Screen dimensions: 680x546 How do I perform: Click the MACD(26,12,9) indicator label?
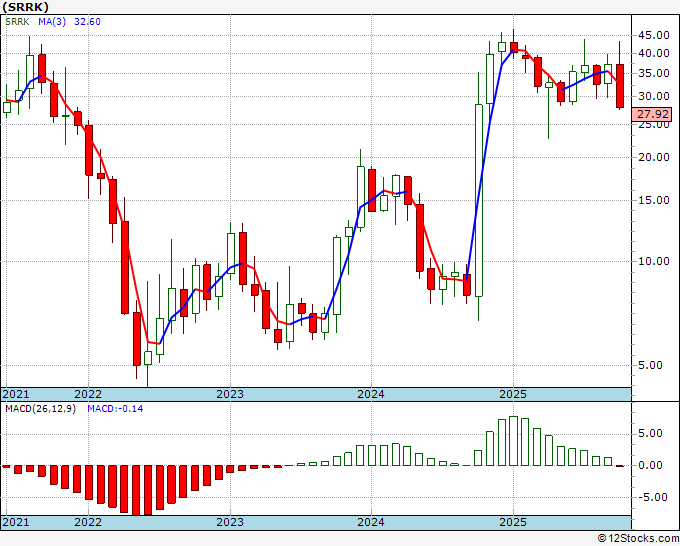coord(41,409)
